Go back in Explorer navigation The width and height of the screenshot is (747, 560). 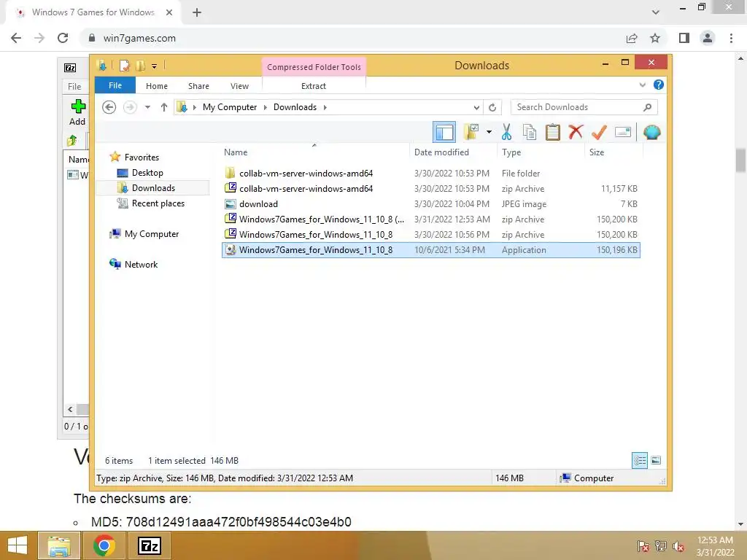[x=109, y=107]
